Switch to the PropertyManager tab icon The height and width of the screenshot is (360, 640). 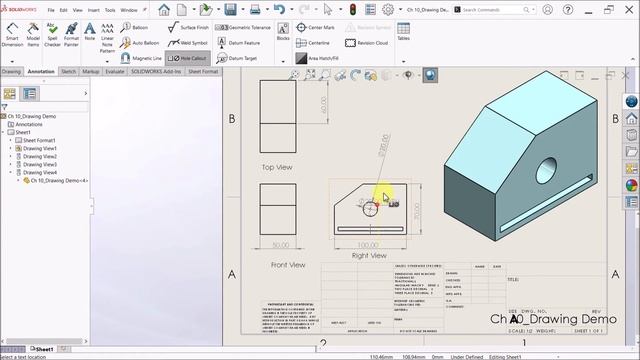tap(29, 94)
